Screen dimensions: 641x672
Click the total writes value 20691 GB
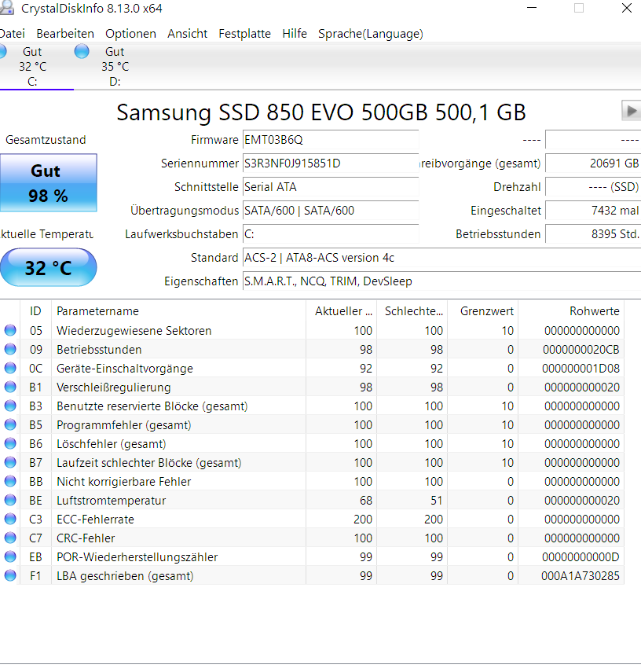click(593, 163)
